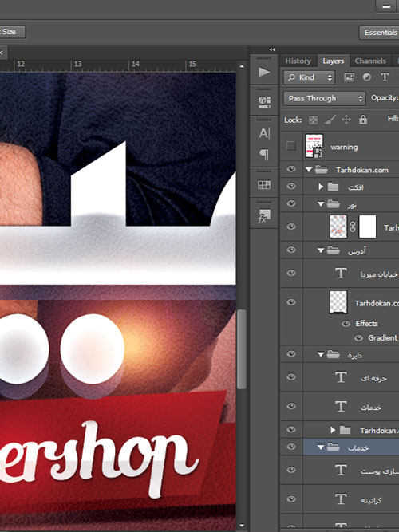Collapse the آدرس group
The width and height of the screenshot is (399, 532).
(321, 250)
